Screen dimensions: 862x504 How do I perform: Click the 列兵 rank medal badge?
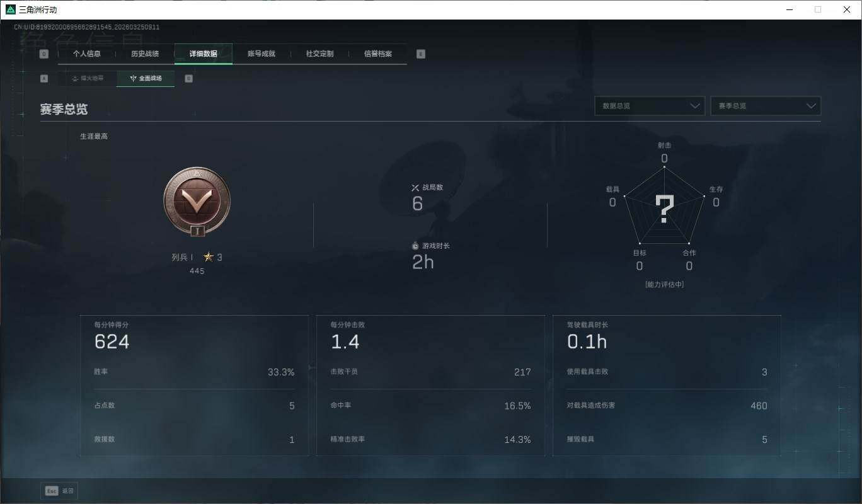tap(197, 202)
